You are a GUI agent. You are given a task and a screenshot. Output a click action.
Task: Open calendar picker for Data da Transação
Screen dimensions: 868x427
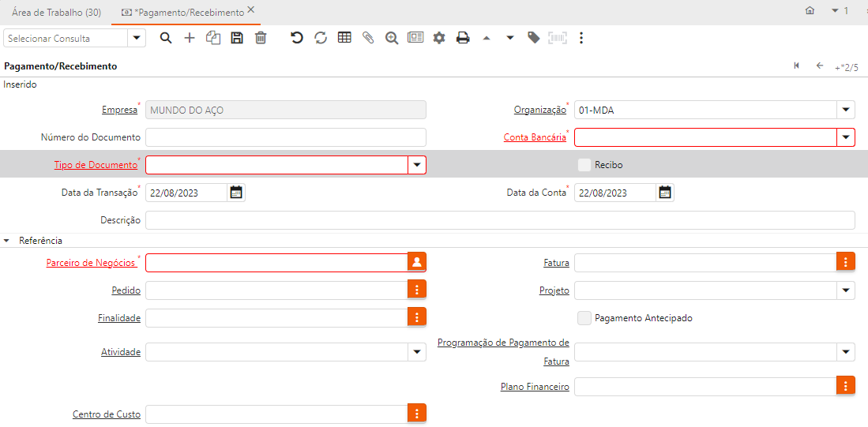236,193
